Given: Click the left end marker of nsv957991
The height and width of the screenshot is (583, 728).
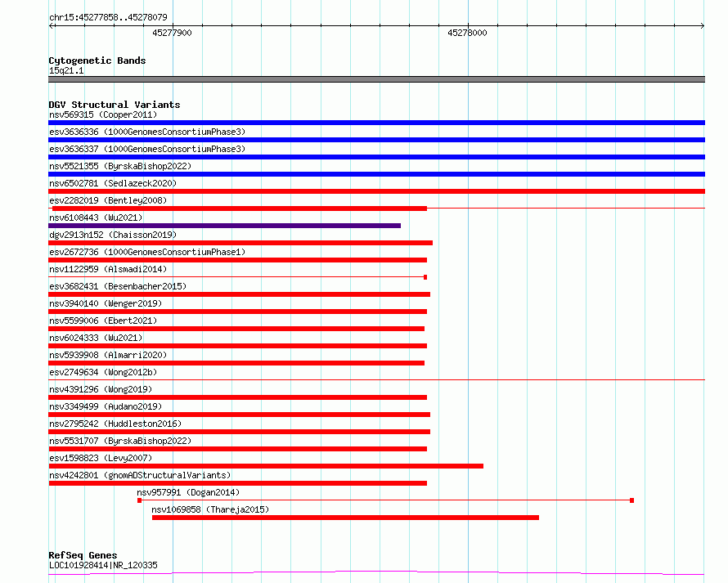Looking at the screenshot, I should 139,500.
